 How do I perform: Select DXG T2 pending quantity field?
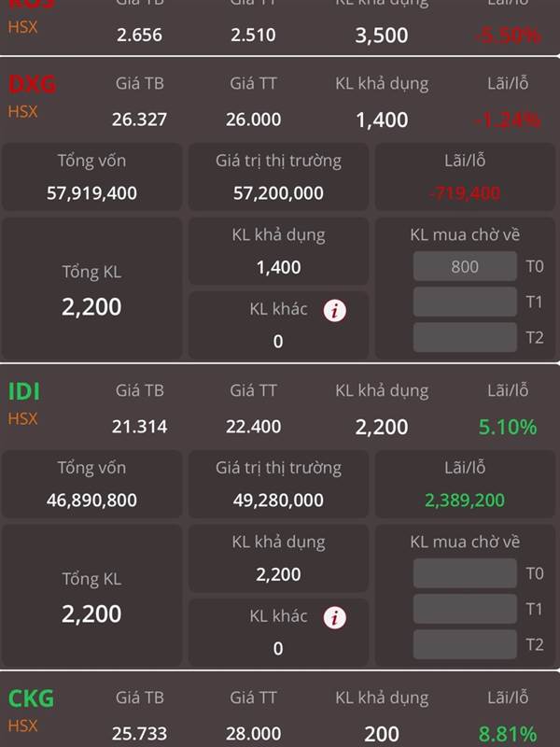click(x=465, y=337)
